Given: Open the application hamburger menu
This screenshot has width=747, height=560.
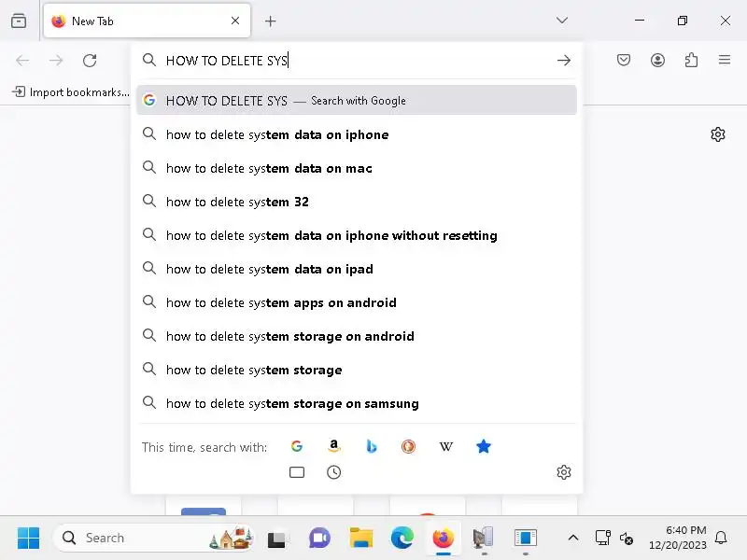Looking at the screenshot, I should 725,60.
